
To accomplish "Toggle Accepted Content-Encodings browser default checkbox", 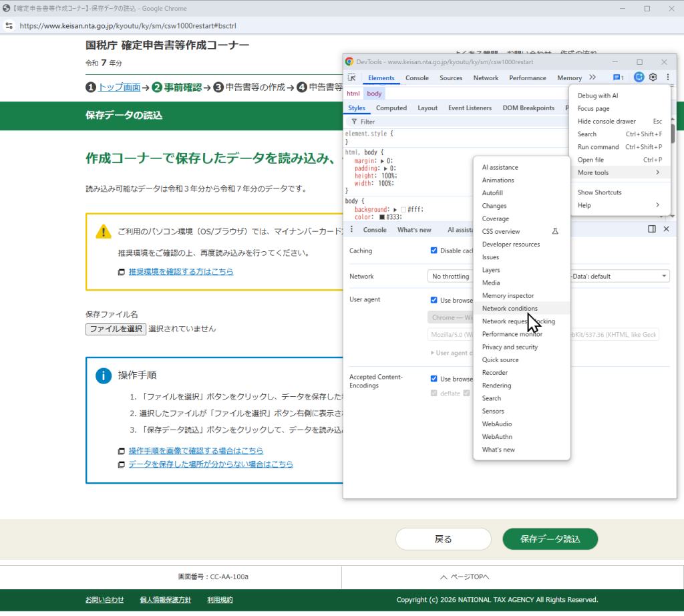I will click(x=434, y=379).
